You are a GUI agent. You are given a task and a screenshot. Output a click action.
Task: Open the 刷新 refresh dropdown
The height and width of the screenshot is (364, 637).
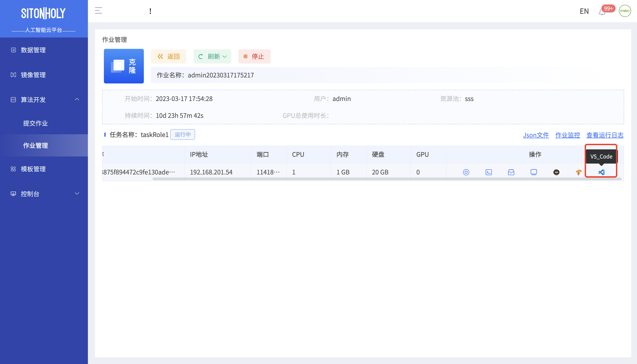[212, 56]
